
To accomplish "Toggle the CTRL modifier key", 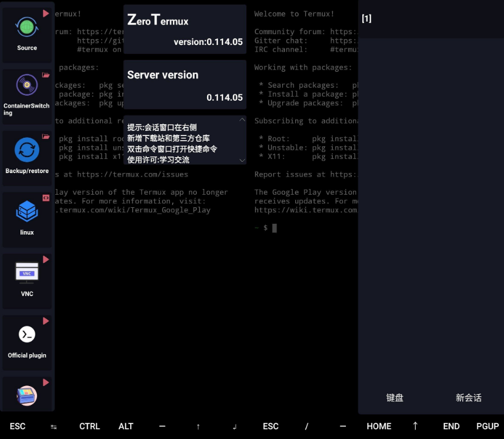I will coord(89,426).
